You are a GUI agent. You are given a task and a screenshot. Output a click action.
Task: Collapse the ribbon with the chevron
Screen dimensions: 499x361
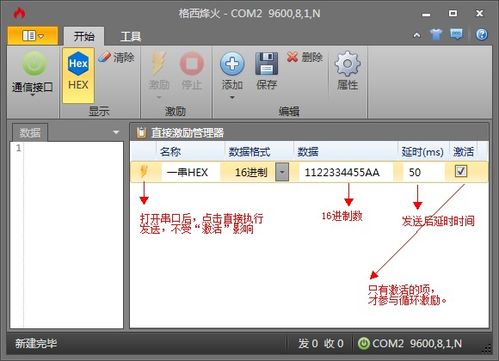[417, 35]
